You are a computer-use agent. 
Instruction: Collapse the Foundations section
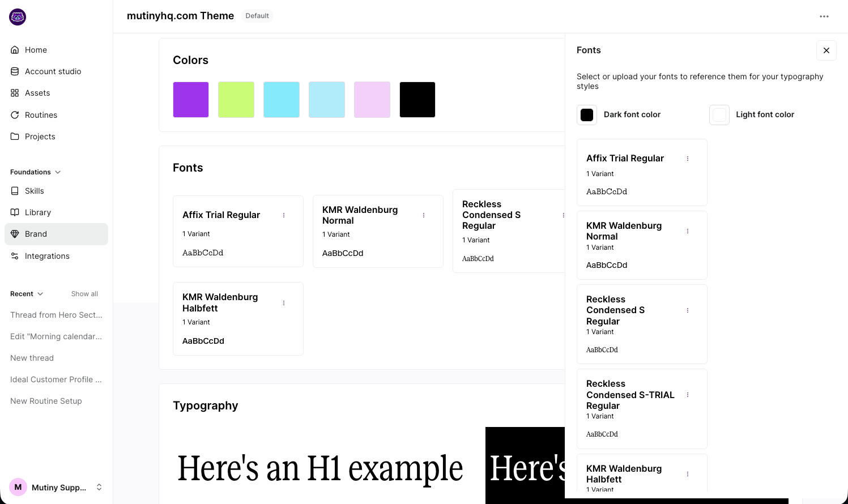[x=58, y=172]
